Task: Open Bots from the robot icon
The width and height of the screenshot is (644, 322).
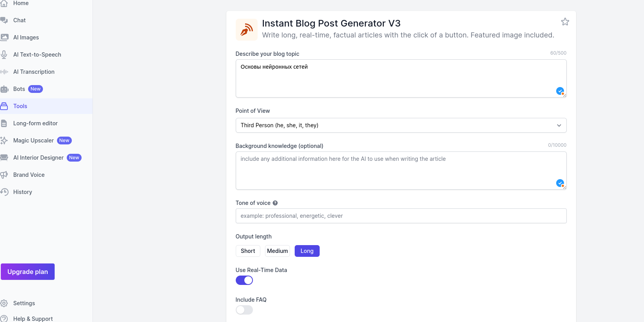Action: [x=4, y=89]
